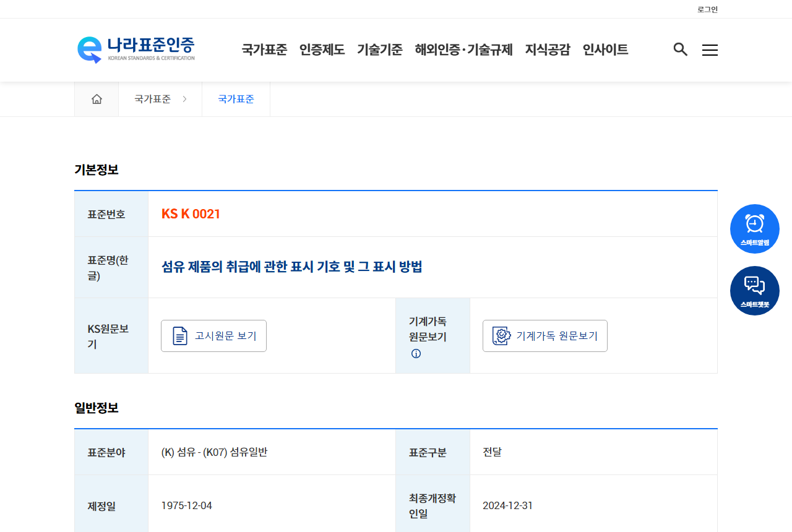The image size is (792, 532).
Task: Open the 스마트알림 alarm button
Action: pos(755,229)
